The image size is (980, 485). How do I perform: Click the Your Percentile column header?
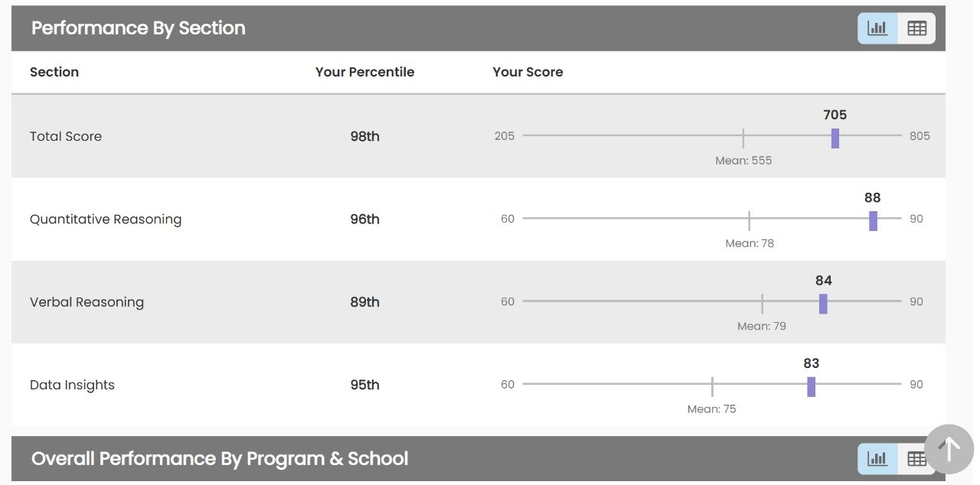coord(364,72)
